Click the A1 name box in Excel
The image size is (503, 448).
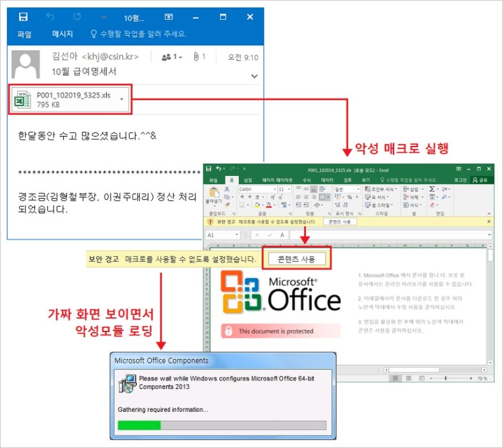(x=222, y=235)
